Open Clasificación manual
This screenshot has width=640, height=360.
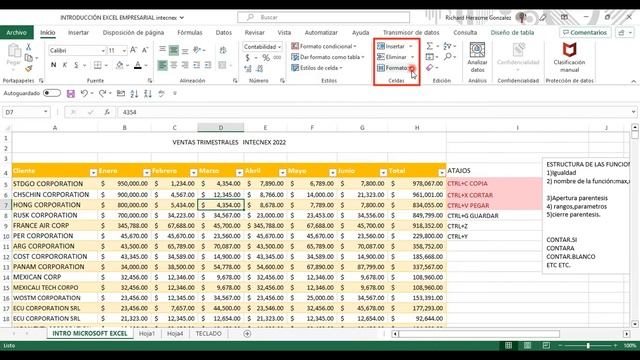point(569,57)
